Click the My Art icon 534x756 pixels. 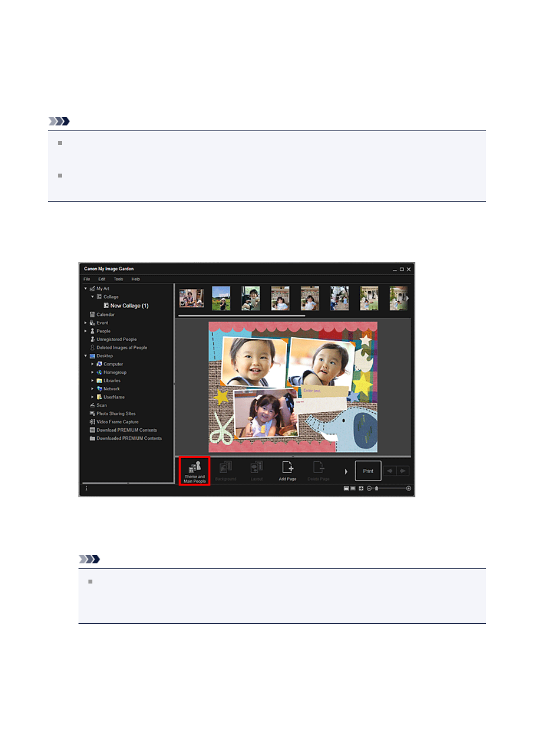pyautogui.click(x=92, y=289)
